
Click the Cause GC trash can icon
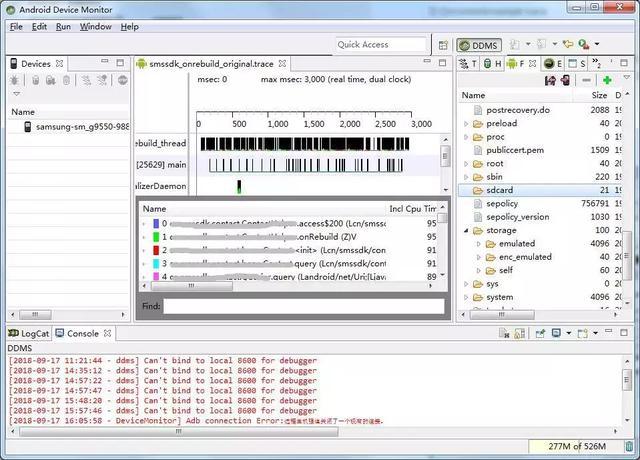67,80
